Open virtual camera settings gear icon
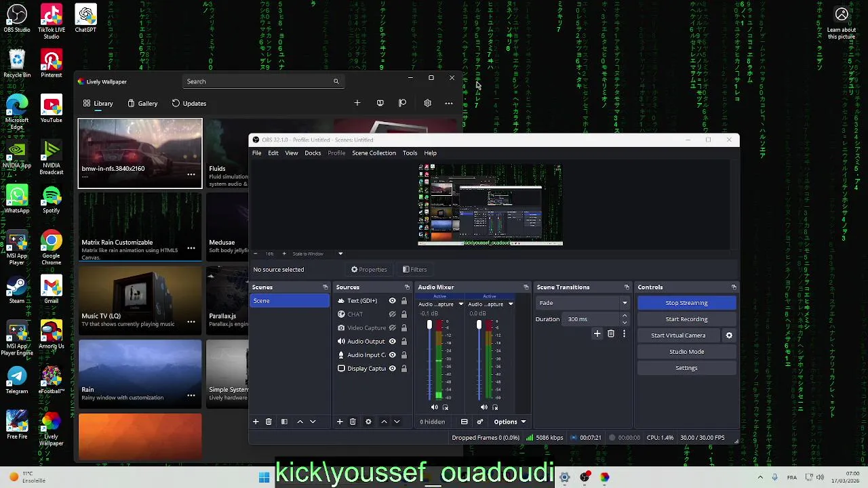 click(x=729, y=335)
